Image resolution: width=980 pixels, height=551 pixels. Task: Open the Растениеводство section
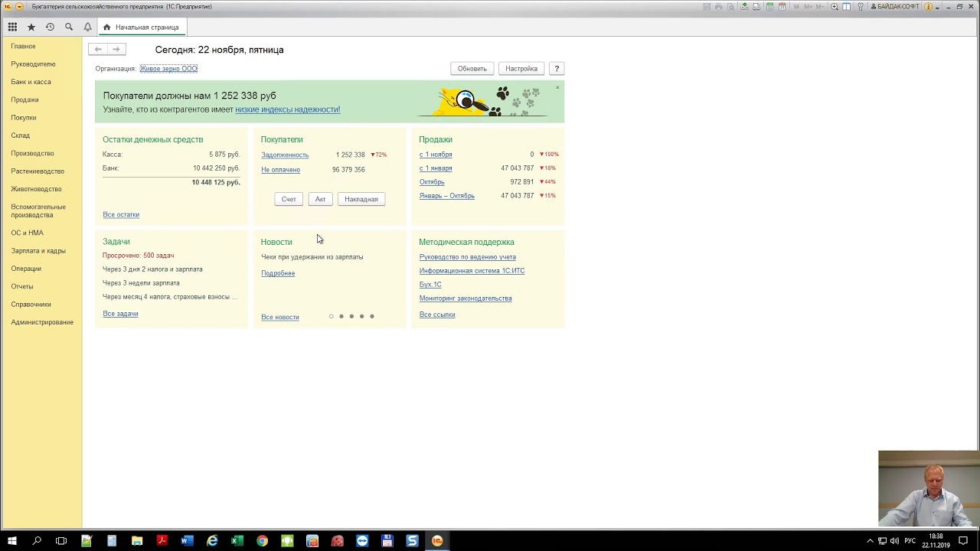pyautogui.click(x=38, y=171)
